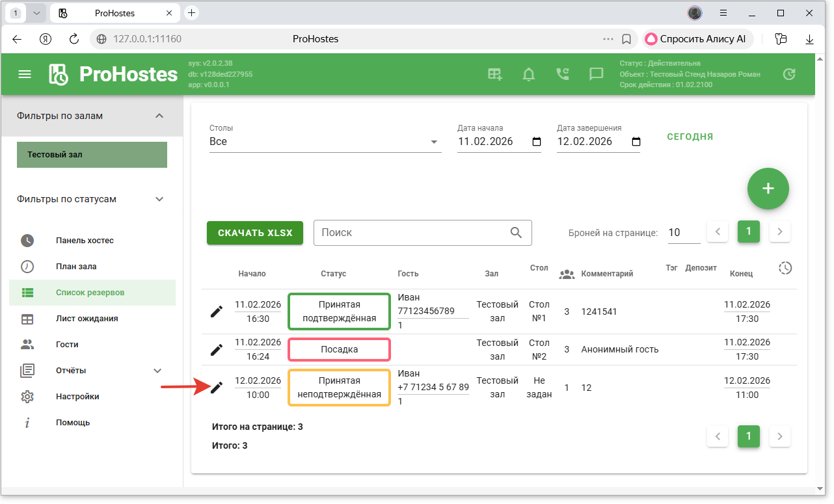Edit the reservation with status Посадка

point(217,350)
